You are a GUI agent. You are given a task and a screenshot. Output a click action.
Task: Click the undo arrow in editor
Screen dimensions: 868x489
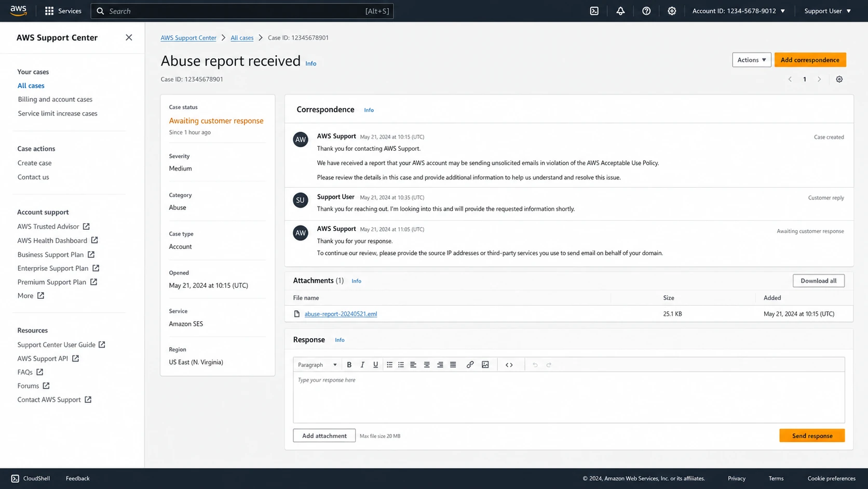[x=535, y=365]
